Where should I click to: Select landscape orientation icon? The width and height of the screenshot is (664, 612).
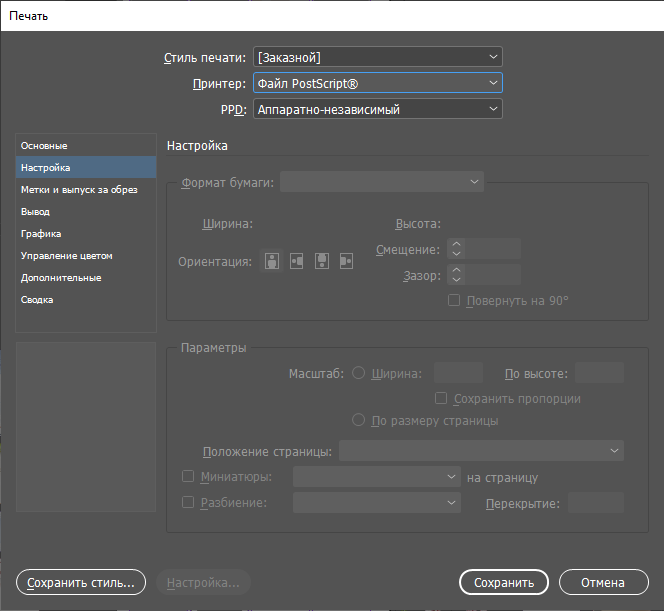click(296, 261)
